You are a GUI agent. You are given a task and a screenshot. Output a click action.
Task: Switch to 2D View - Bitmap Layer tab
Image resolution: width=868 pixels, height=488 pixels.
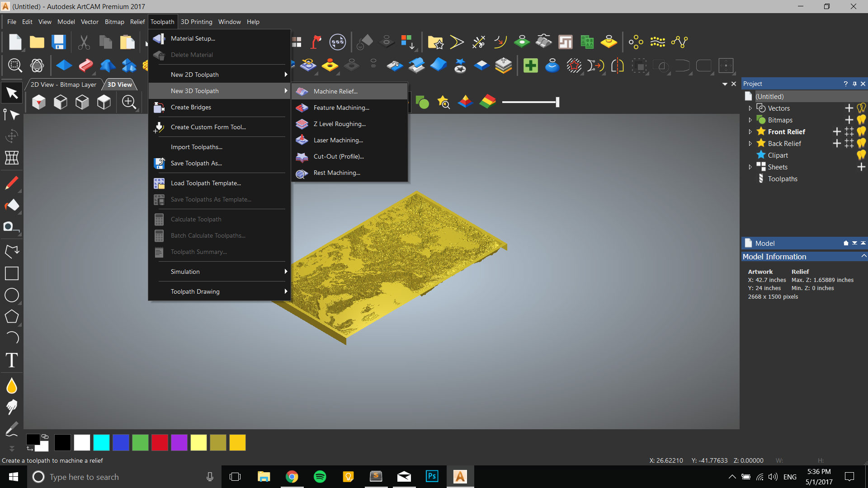coord(63,84)
